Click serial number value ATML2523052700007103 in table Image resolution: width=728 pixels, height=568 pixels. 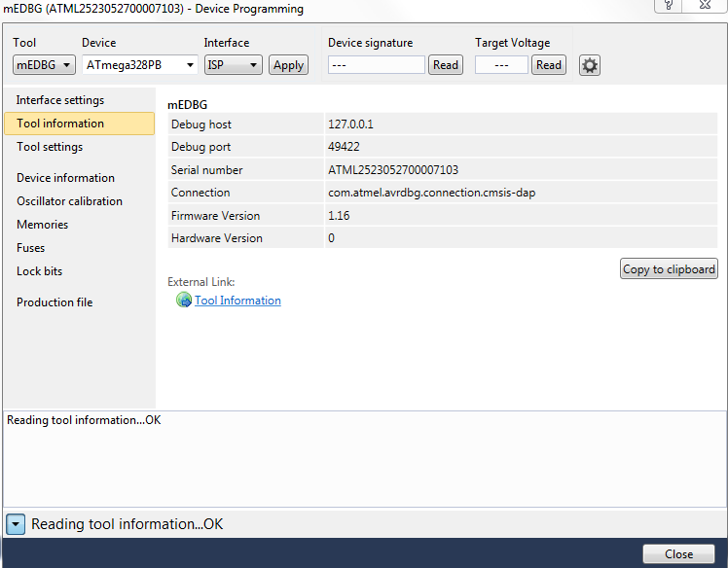pos(393,170)
